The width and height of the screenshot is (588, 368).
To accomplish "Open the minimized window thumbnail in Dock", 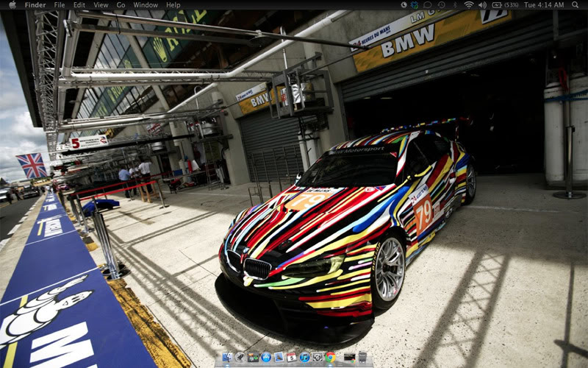I will (x=349, y=358).
